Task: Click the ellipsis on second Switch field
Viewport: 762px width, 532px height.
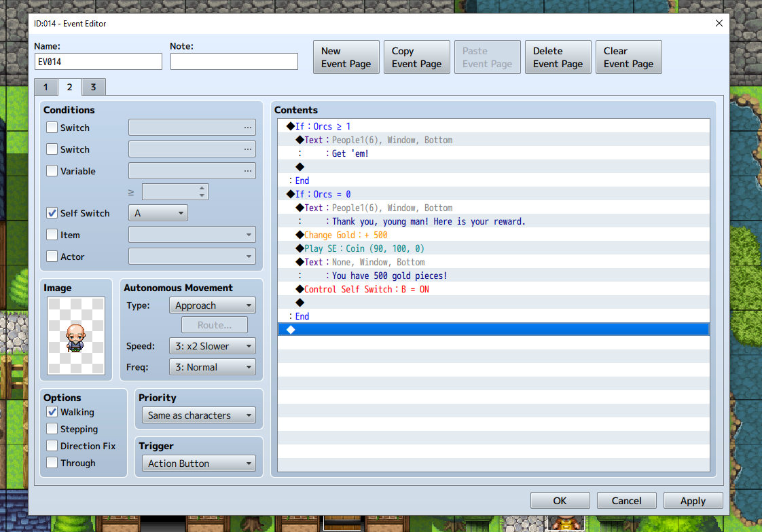Action: point(247,149)
